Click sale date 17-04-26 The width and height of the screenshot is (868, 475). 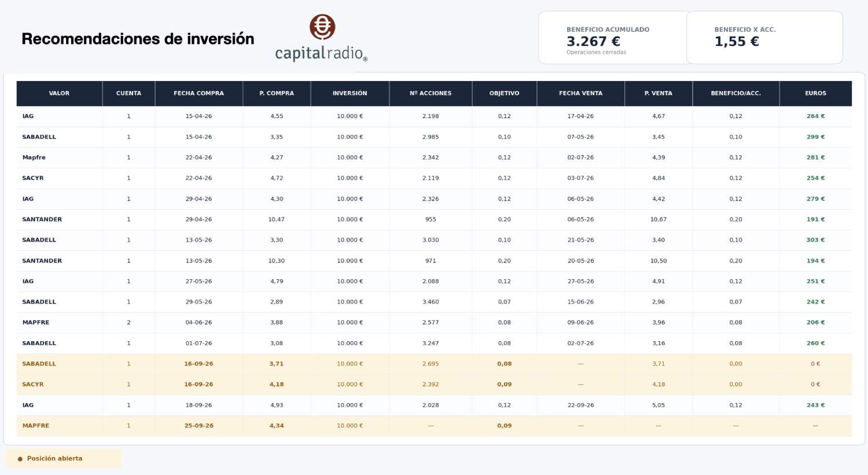(x=580, y=116)
